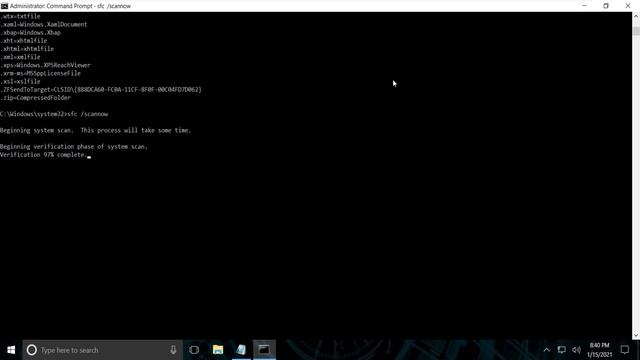Click the '.ZFSendToTarget=CLSID' line
This screenshot has height=360, width=640.
[101, 90]
